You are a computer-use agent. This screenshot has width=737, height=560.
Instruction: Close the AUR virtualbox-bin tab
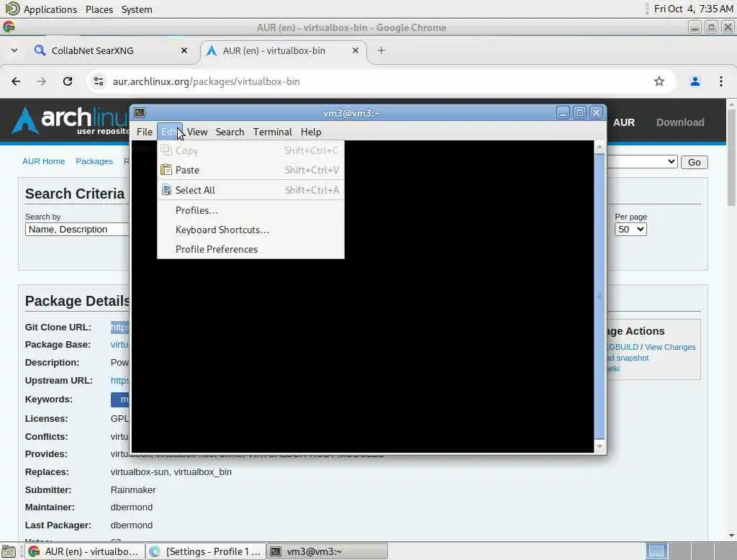click(356, 50)
